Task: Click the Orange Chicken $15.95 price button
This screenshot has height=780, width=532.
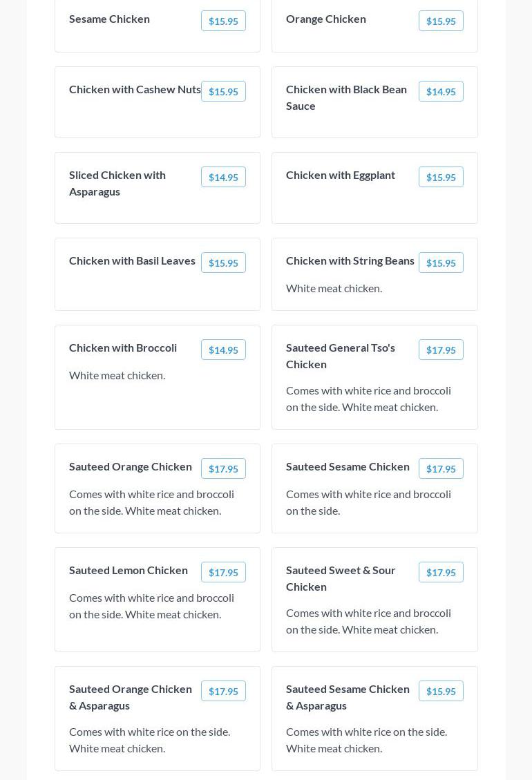Action: point(441,21)
